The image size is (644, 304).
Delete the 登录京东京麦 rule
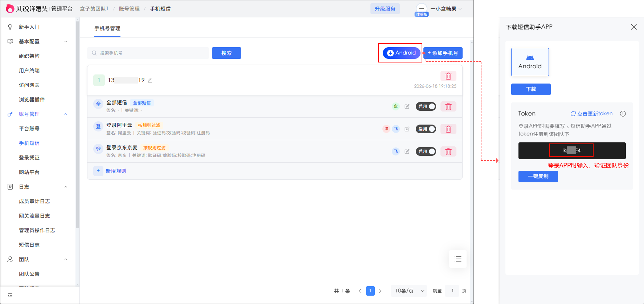448,151
